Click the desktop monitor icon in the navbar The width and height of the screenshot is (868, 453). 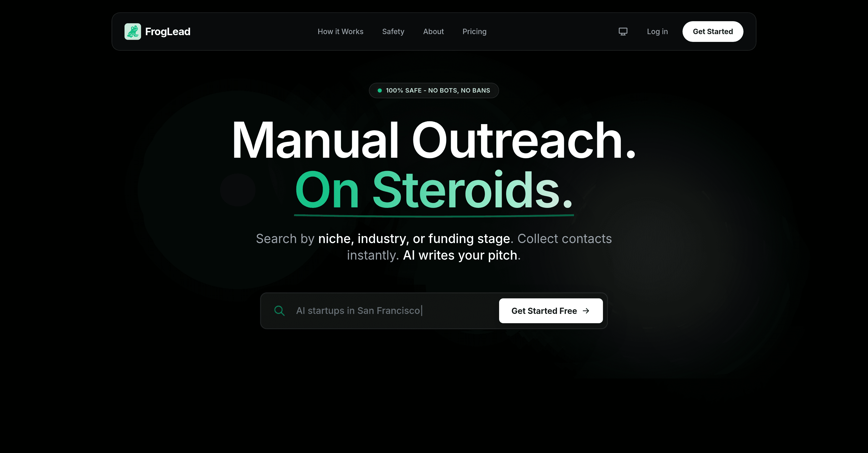[623, 31]
